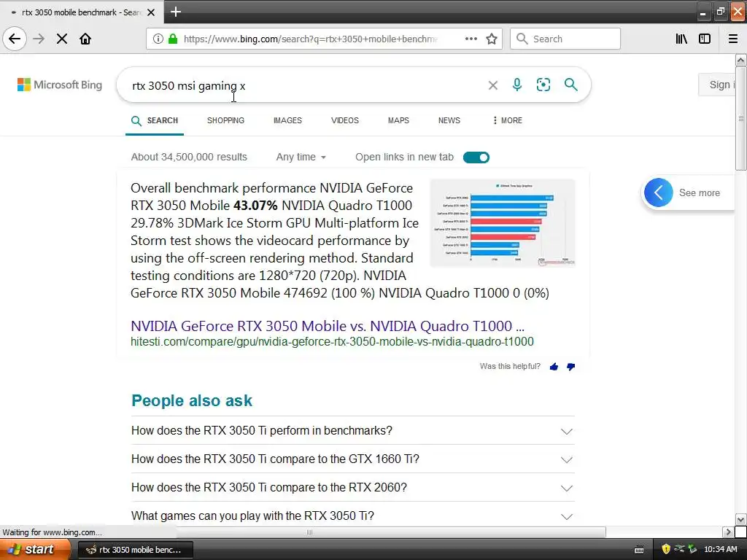
Task: Open NVIDIA GeForce RTX 3050 Mobile vs Quadro link
Action: click(328, 326)
